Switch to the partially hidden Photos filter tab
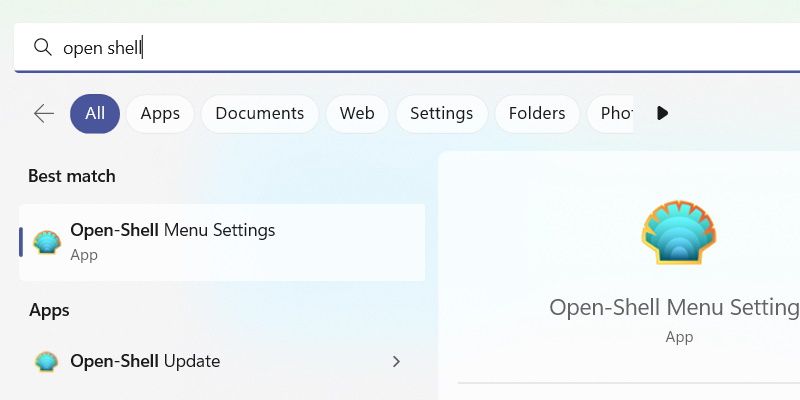This screenshot has width=800, height=400. tap(611, 113)
